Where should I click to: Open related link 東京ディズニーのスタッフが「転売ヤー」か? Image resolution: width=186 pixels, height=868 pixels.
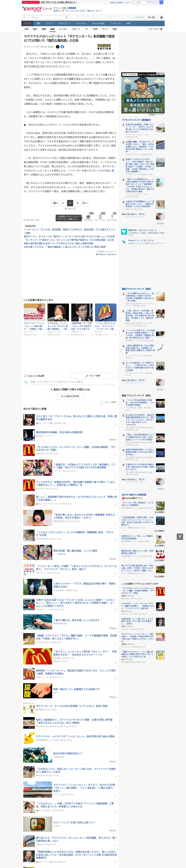69,237
